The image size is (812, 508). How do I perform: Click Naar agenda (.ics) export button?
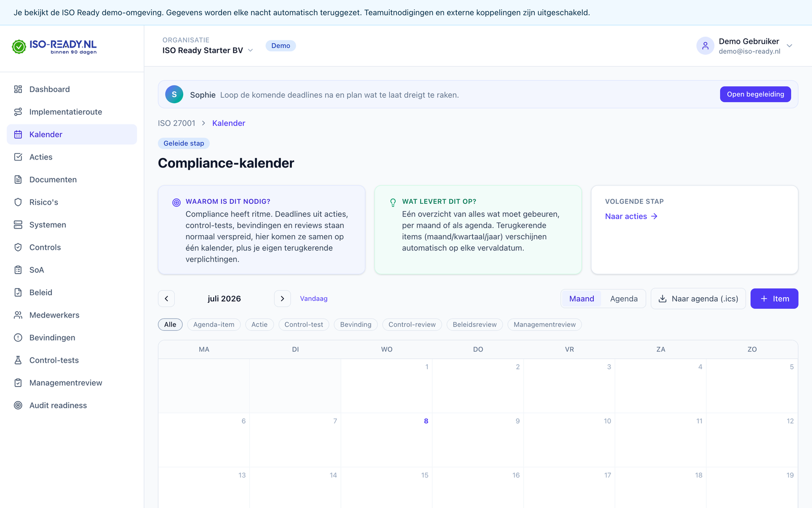point(698,299)
